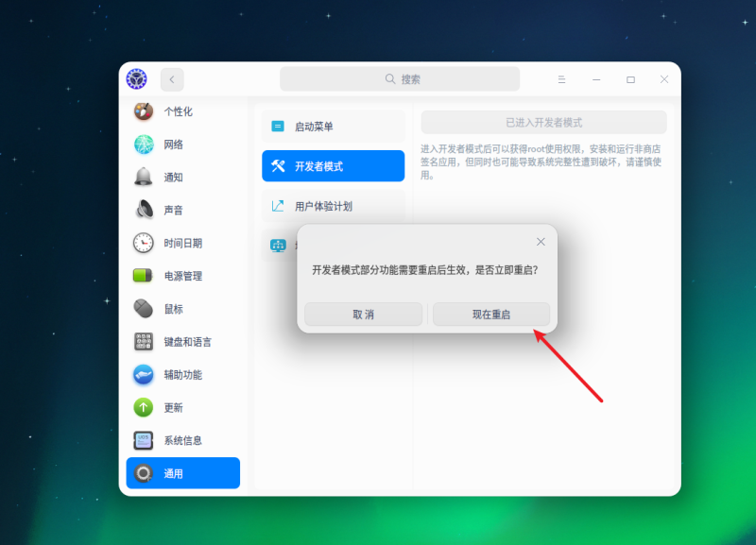This screenshot has width=756, height=545.
Task: Open the 时间日期 settings label
Action: 183,244
